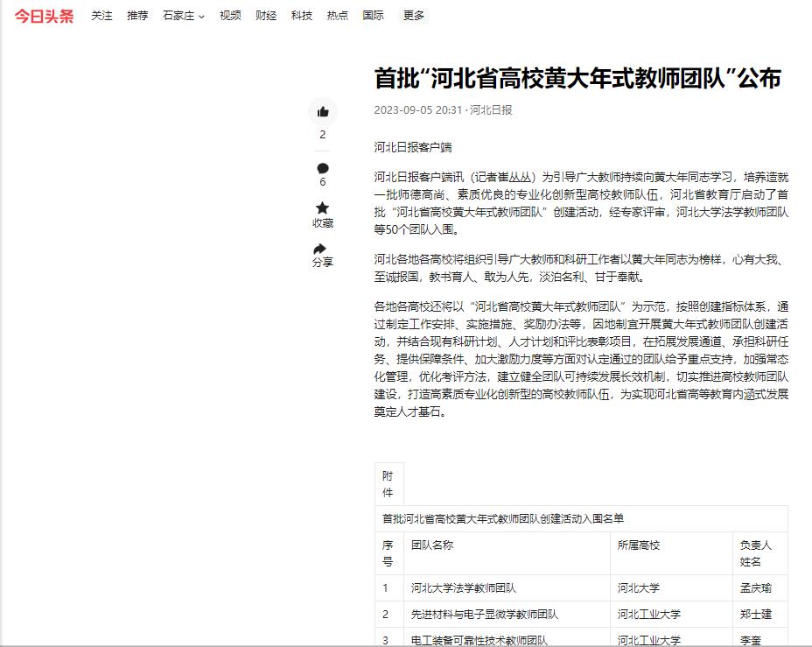This screenshot has width=812, height=647.
Task: Go to the 推荐 tab
Action: 137,16
